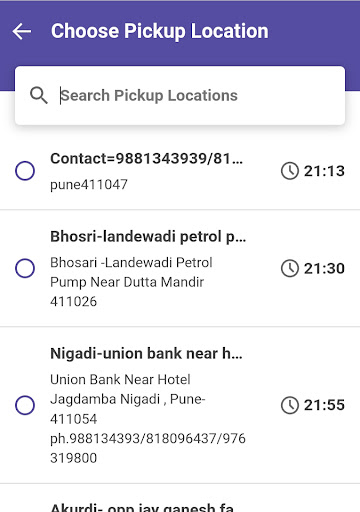Focus the Search Pickup Locations field

(180, 96)
